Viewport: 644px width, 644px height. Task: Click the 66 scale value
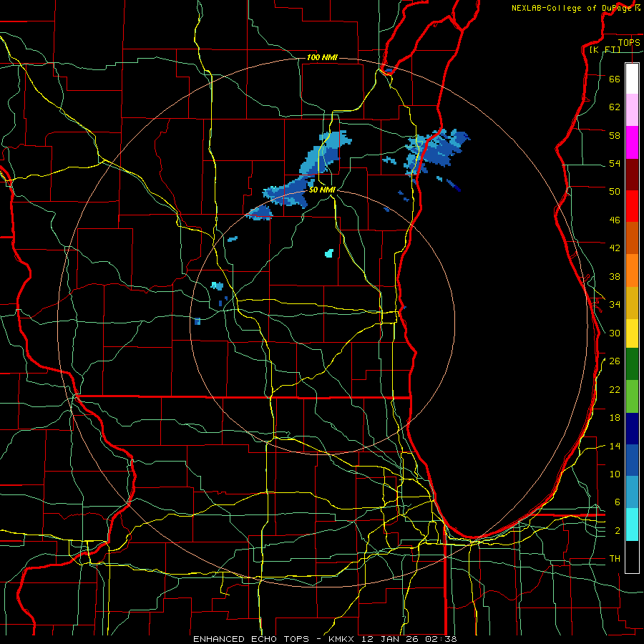coord(615,79)
